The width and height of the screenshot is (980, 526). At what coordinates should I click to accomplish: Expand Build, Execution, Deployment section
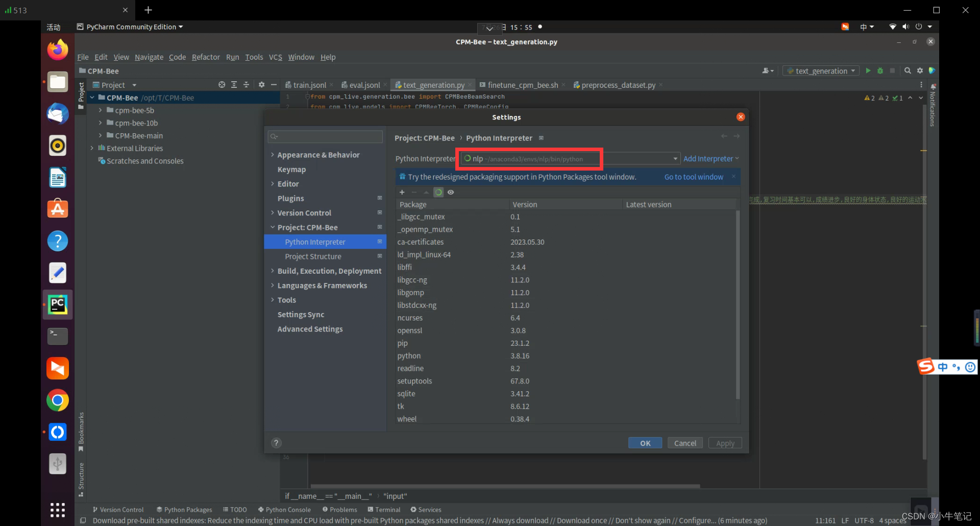[x=273, y=271]
